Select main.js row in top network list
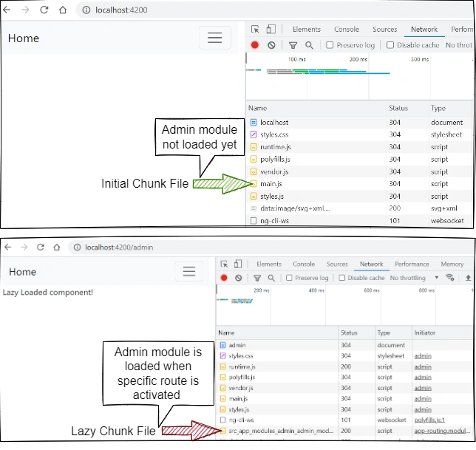Image resolution: width=476 pixels, height=450 pixels. pos(359,184)
